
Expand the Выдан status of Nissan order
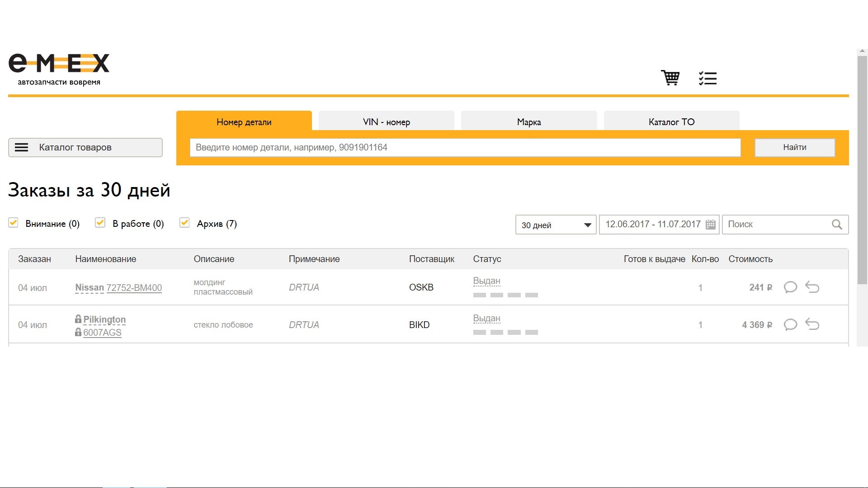[486, 281]
